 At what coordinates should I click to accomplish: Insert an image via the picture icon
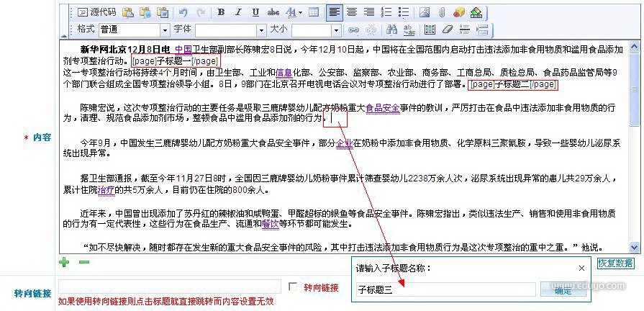coord(425,12)
